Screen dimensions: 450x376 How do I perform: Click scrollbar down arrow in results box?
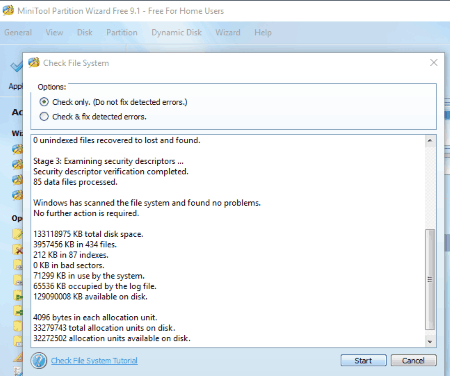pyautogui.click(x=430, y=342)
